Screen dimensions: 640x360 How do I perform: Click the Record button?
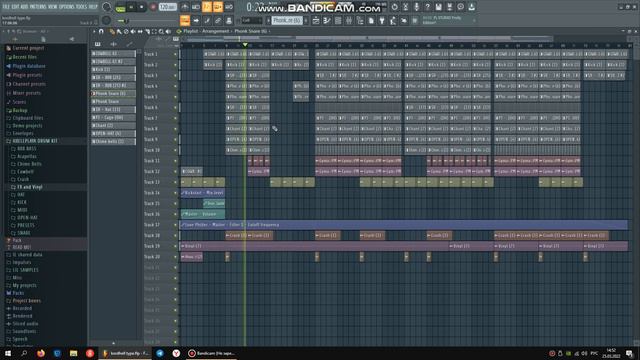click(153, 7)
